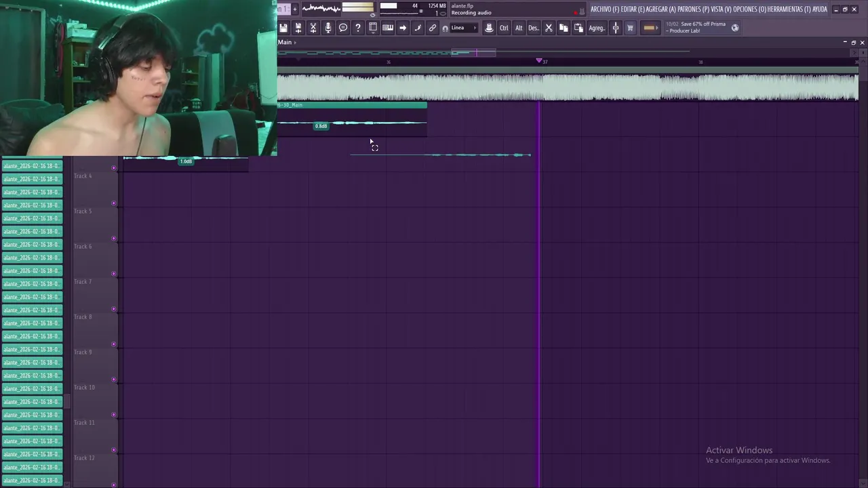Click the paste clipboard icon

point(578,28)
